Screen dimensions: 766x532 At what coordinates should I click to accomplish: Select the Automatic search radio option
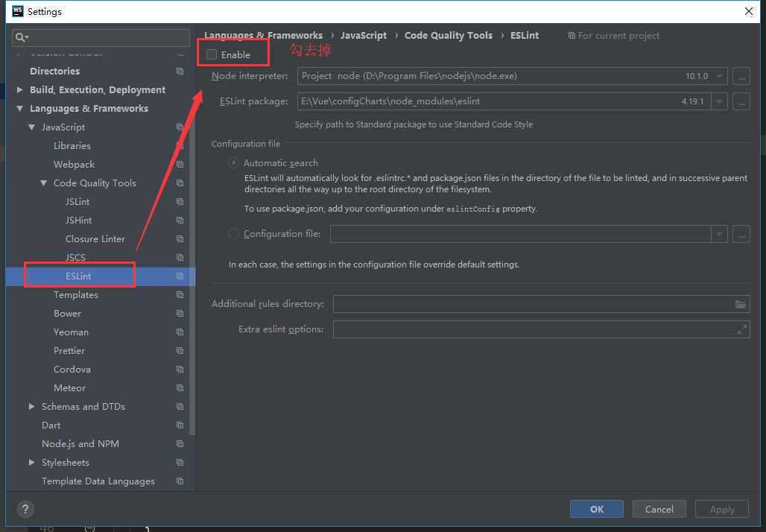[x=233, y=163]
